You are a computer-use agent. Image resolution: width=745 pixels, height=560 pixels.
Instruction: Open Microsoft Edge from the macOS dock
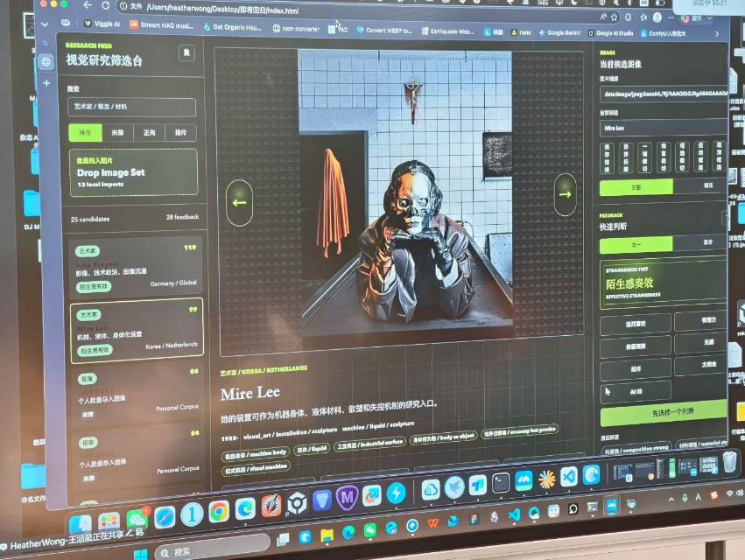pos(245,509)
